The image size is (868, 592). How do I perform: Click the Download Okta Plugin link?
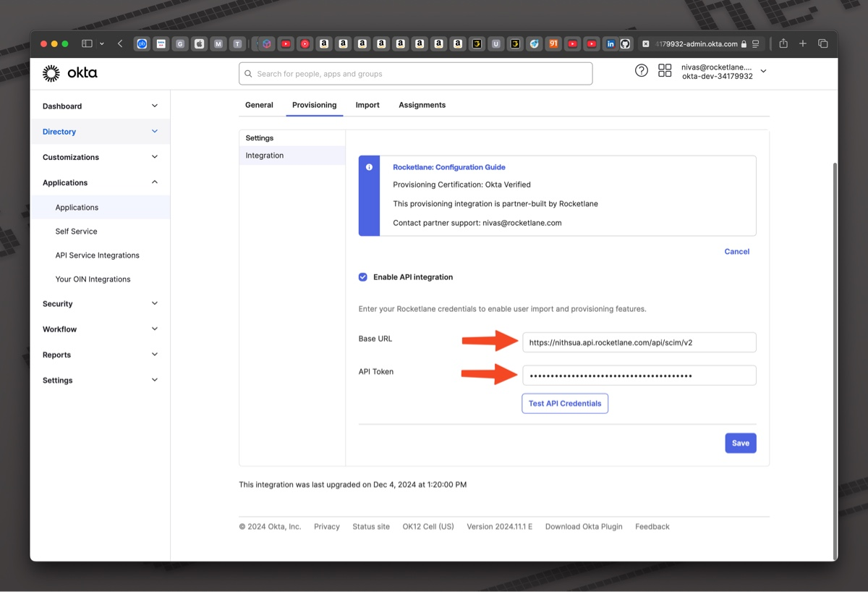[x=584, y=527]
